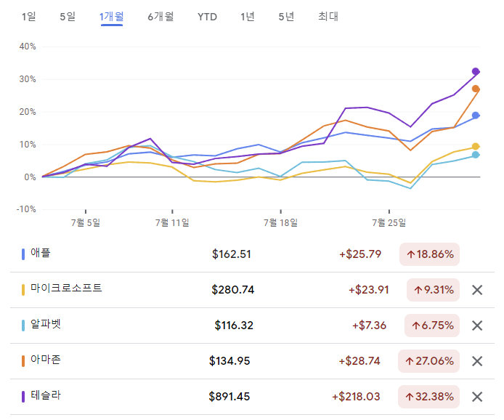Image resolution: width=504 pixels, height=420 pixels.
Task: Select the 1일 time range tab
Action: (x=28, y=17)
